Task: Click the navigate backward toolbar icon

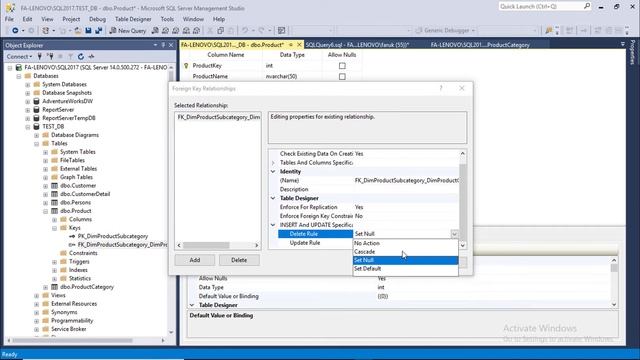Action: tap(15, 31)
